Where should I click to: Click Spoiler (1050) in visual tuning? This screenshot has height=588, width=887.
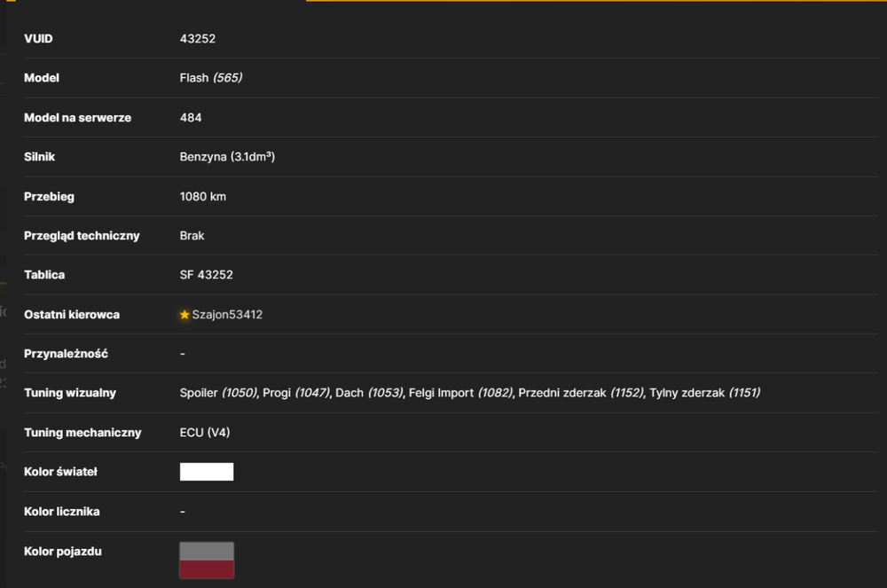click(218, 393)
